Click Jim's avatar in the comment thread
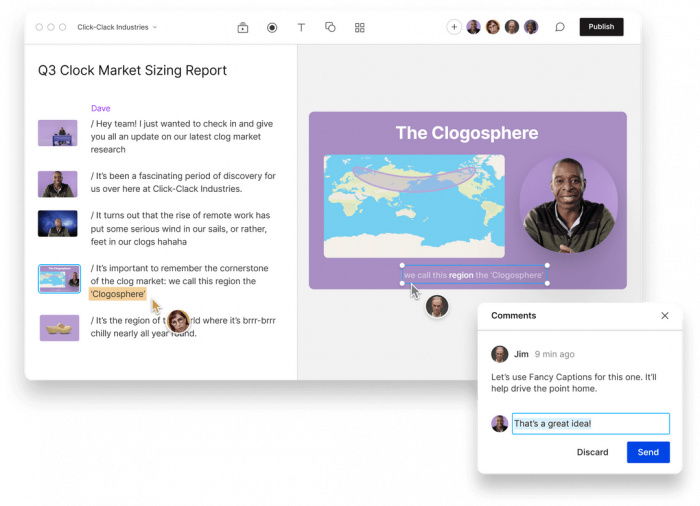The height and width of the screenshot is (506, 700). (x=500, y=354)
